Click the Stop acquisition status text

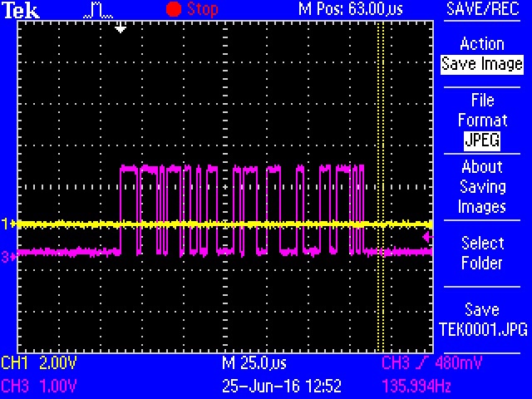[202, 9]
